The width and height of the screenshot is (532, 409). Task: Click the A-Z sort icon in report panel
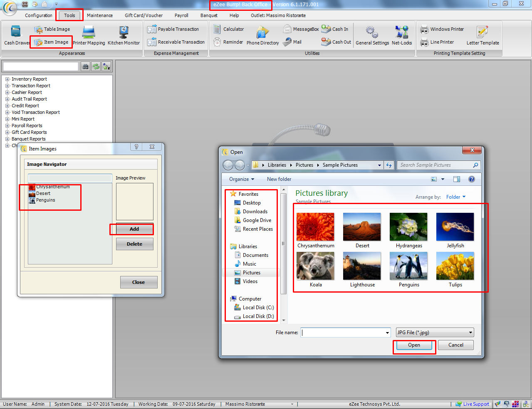tap(106, 67)
